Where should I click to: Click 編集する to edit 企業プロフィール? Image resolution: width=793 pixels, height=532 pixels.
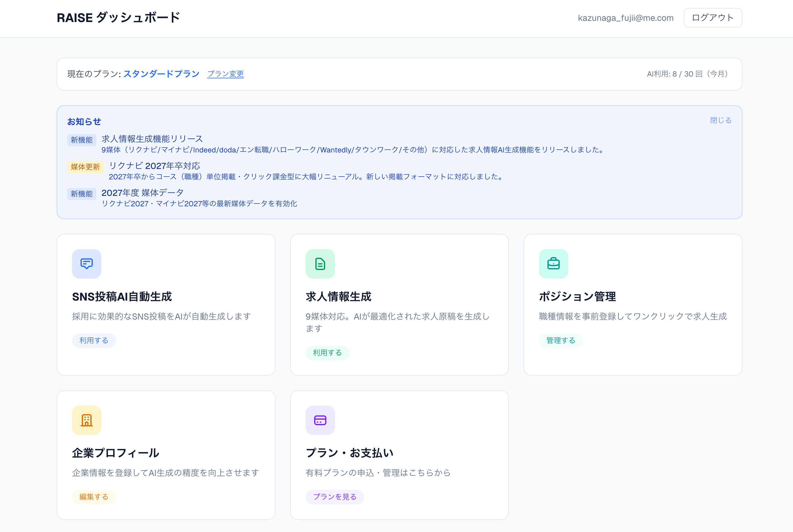94,497
